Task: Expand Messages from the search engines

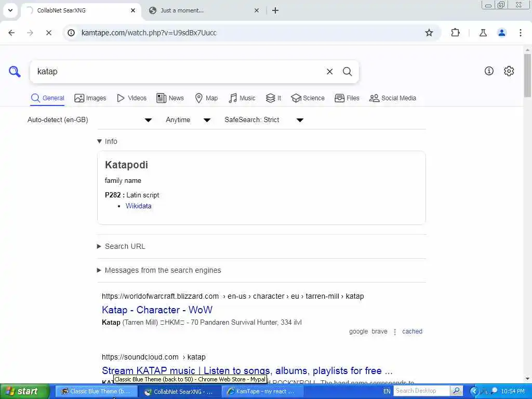Action: (x=159, y=270)
